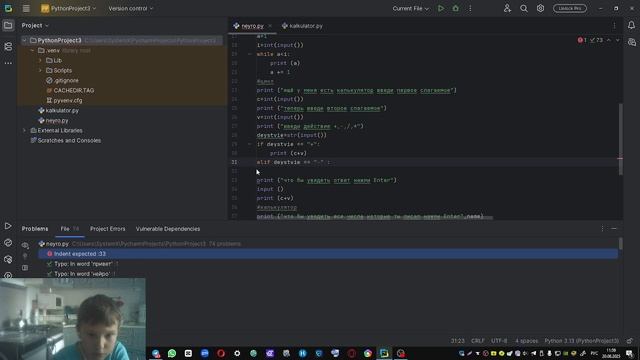
Task: Click the taskbar clock and date
Action: [611, 353]
